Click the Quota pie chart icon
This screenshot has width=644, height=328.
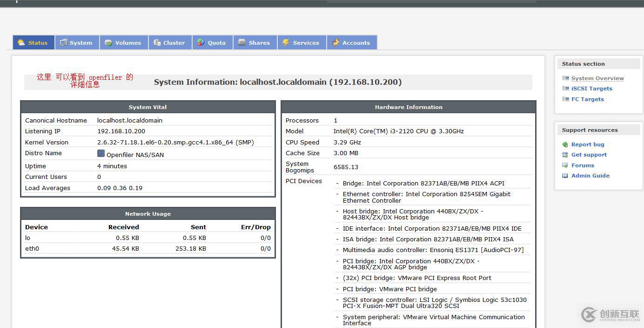click(x=201, y=42)
